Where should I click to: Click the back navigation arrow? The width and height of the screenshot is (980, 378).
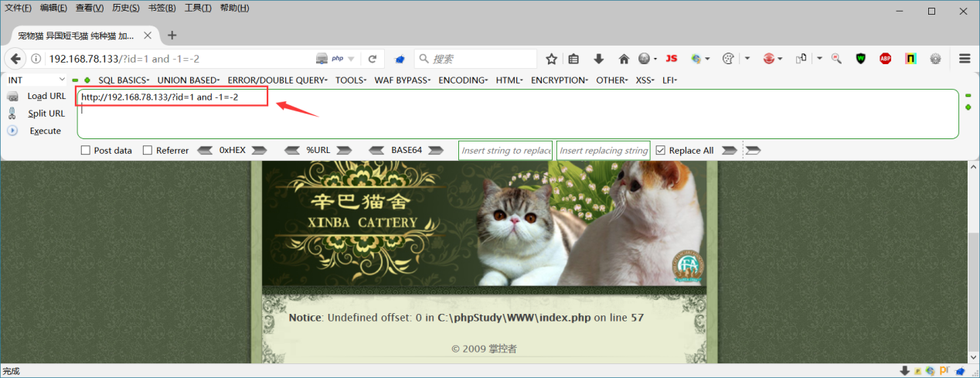point(15,59)
